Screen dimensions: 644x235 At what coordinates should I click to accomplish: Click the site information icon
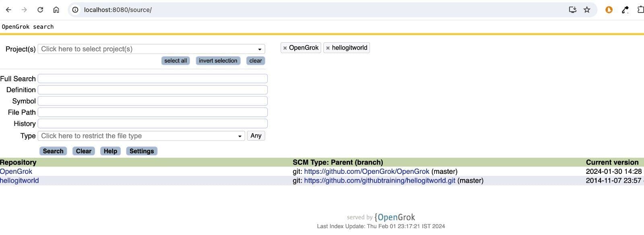[75, 10]
